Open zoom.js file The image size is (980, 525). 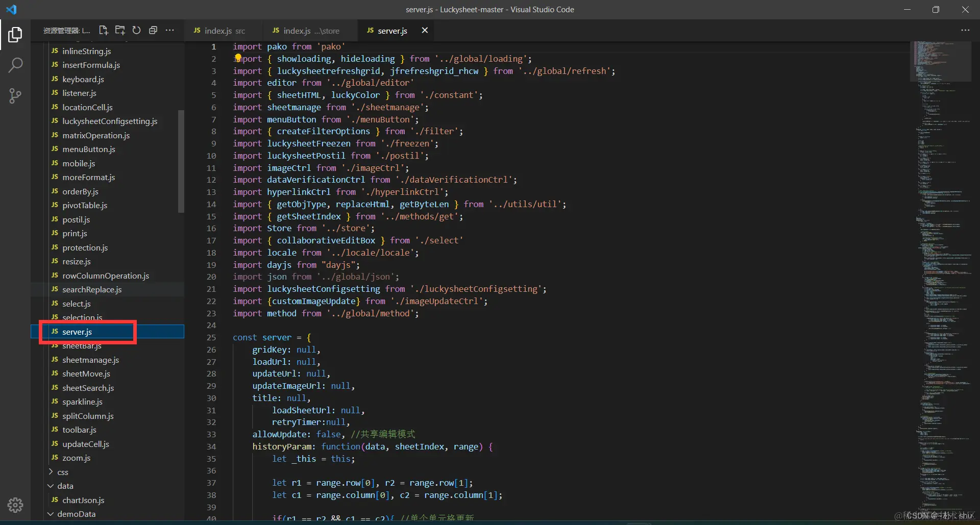(x=76, y=458)
